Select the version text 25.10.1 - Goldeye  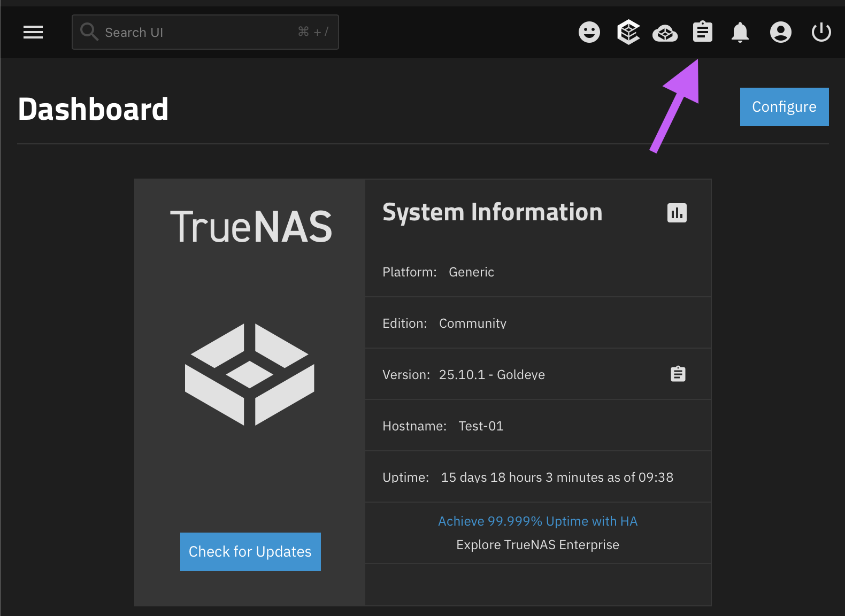tap(492, 375)
